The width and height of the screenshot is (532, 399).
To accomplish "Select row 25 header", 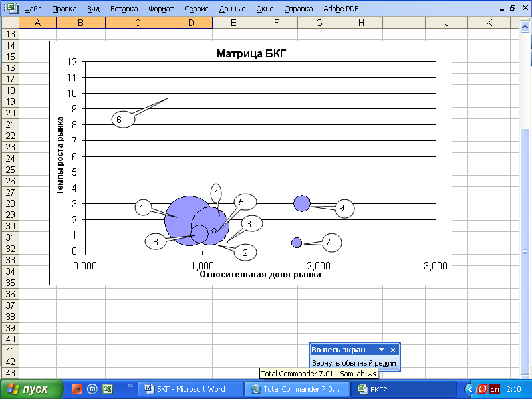I will click(x=10, y=170).
